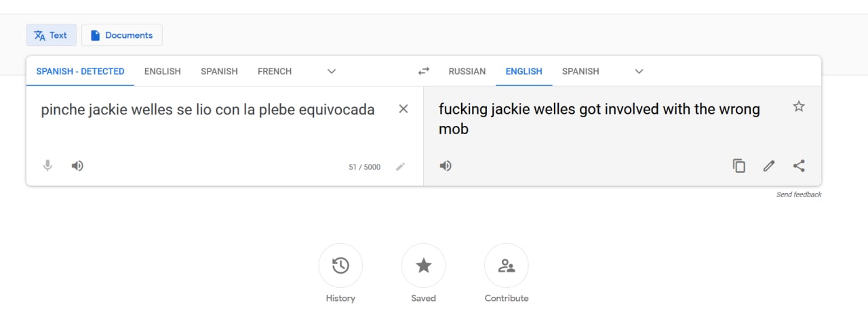Choose English as source language
This screenshot has height=334, width=868.
163,71
